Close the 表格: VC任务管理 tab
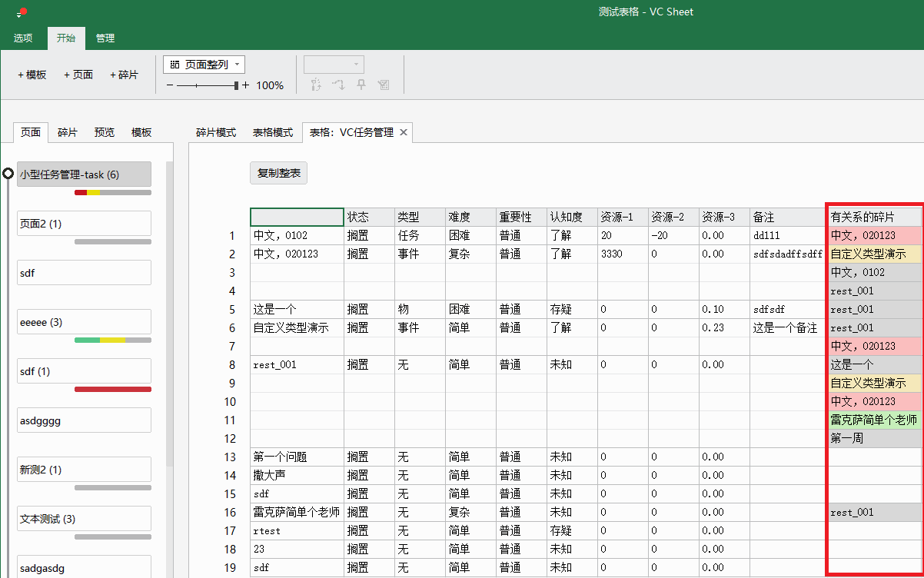The image size is (924, 578). [404, 132]
